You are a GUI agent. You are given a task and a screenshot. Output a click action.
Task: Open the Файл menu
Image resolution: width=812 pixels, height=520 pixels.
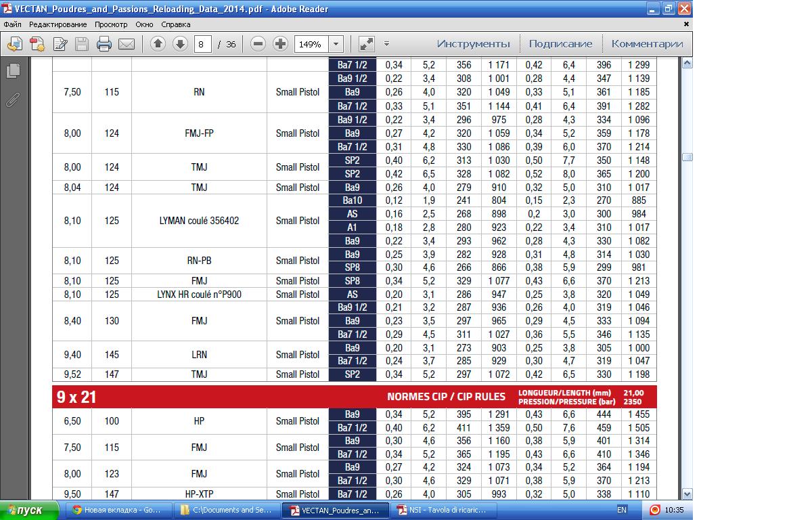12,24
